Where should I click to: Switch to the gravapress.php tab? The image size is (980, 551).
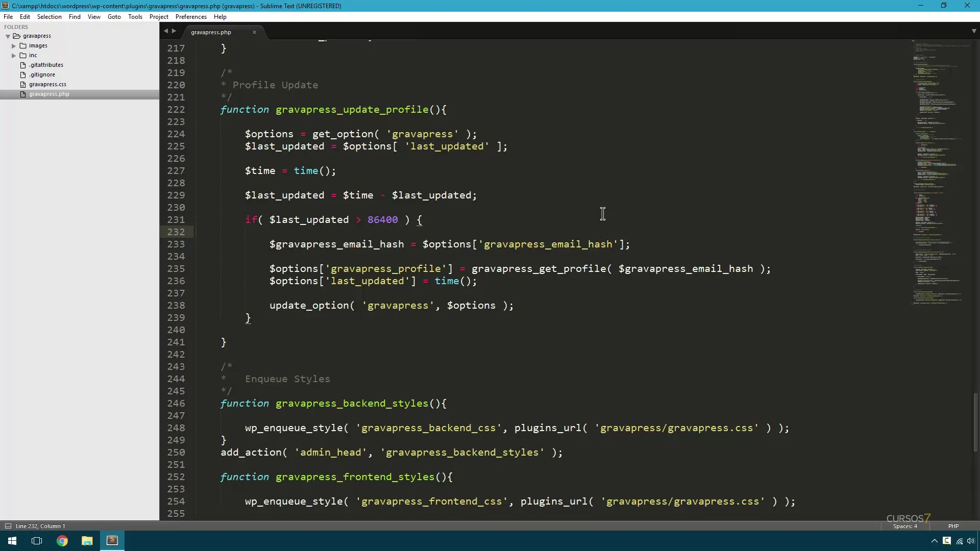(211, 32)
